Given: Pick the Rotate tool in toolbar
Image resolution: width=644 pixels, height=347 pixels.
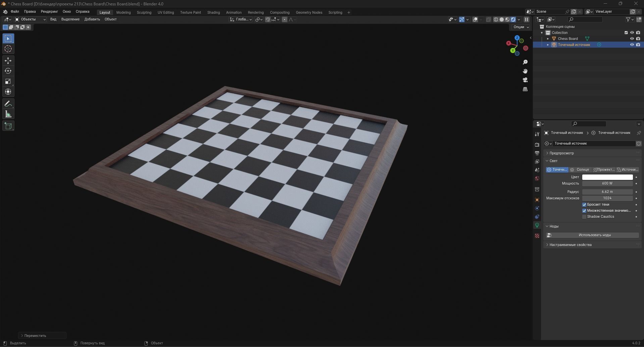Looking at the screenshot, I should (8, 71).
